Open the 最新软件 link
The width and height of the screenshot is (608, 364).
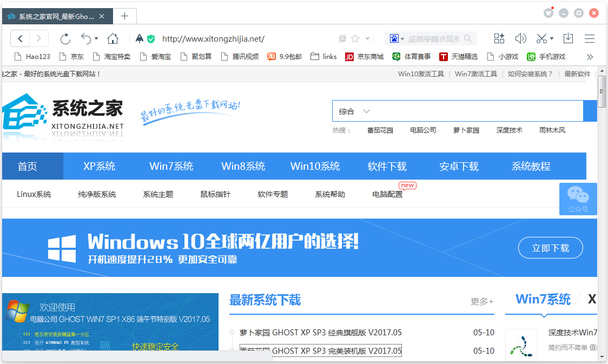click(577, 74)
